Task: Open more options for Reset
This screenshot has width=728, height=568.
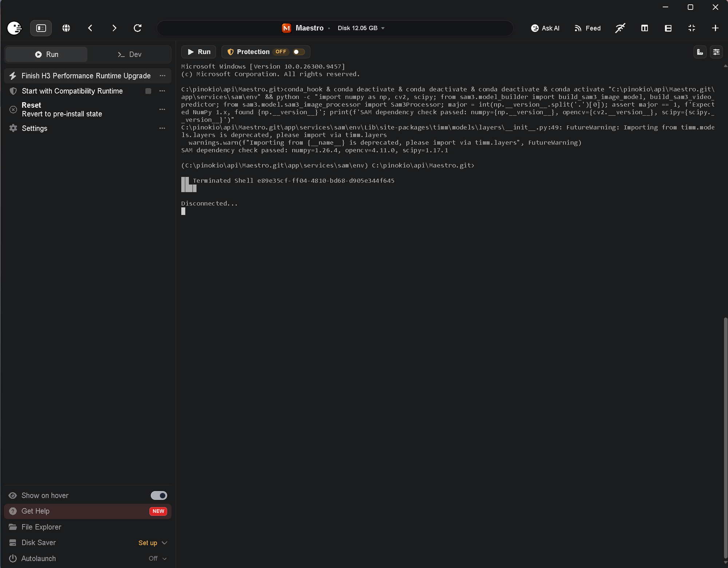Action: [x=162, y=110]
